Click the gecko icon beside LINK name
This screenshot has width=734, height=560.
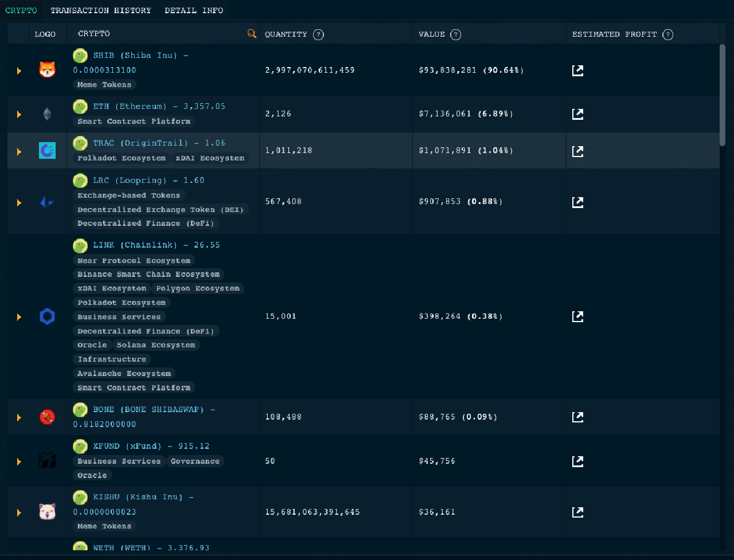click(x=80, y=245)
